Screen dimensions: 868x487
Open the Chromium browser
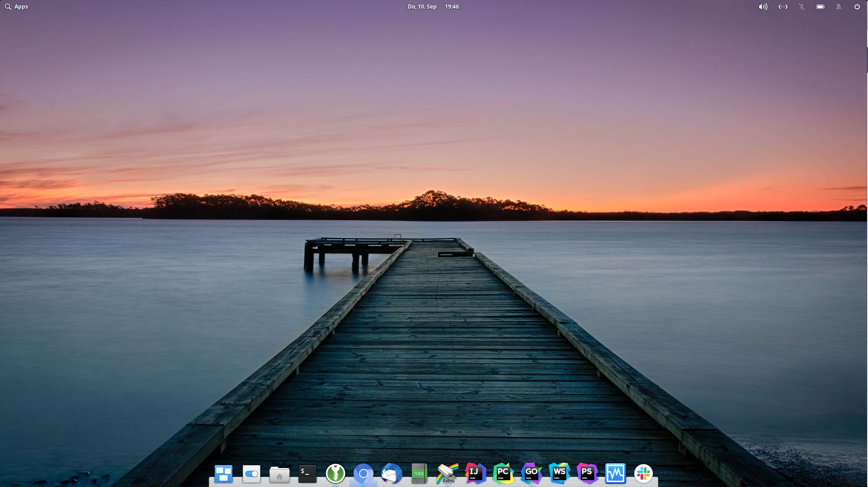(364, 473)
